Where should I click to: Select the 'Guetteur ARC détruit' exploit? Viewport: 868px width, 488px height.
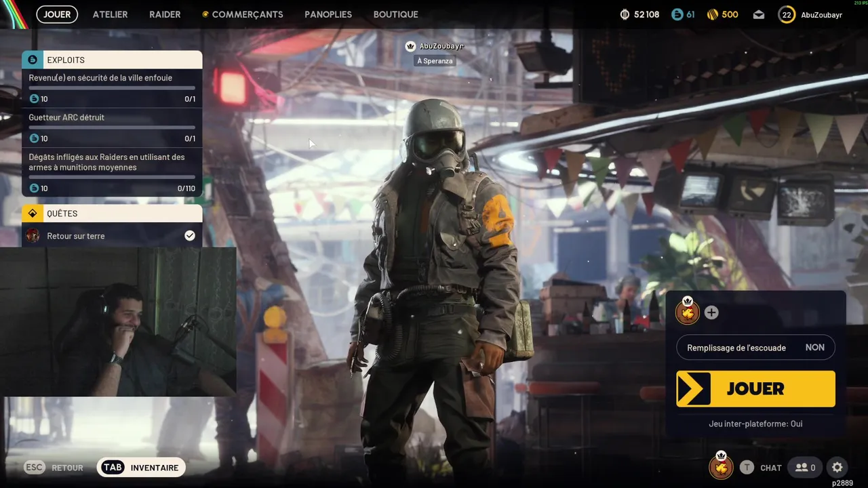click(x=112, y=128)
